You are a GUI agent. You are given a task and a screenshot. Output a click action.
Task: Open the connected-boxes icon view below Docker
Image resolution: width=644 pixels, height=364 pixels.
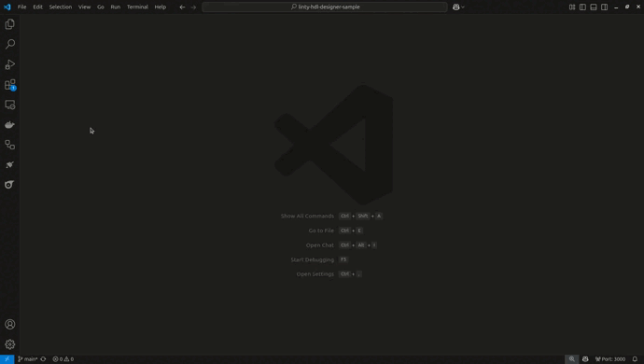tap(10, 145)
